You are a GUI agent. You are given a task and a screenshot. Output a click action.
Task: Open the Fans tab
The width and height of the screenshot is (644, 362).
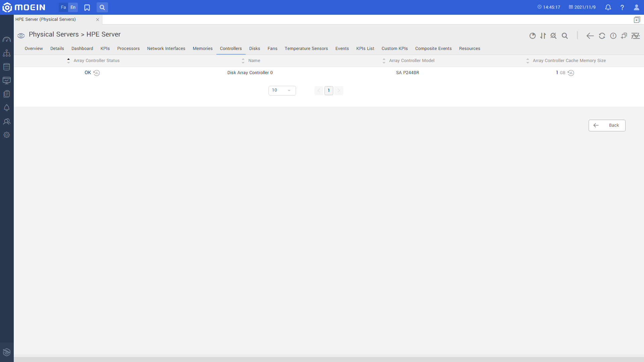[273, 49]
